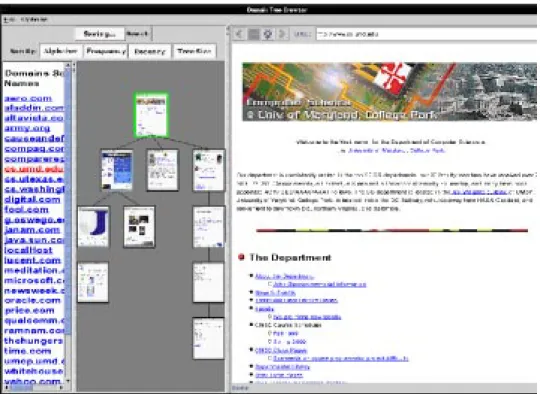Sort domains by Tree Size
The width and height of the screenshot is (540, 394).
click(x=195, y=51)
